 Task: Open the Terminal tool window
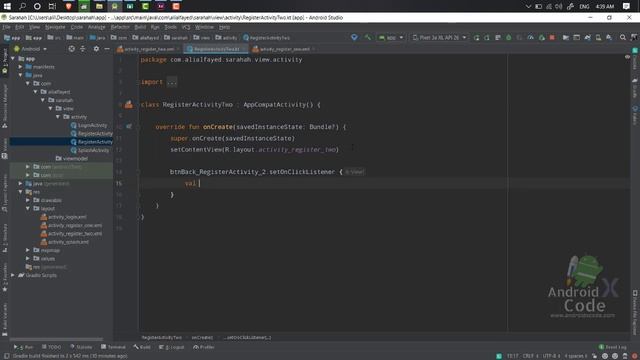click(x=113, y=347)
